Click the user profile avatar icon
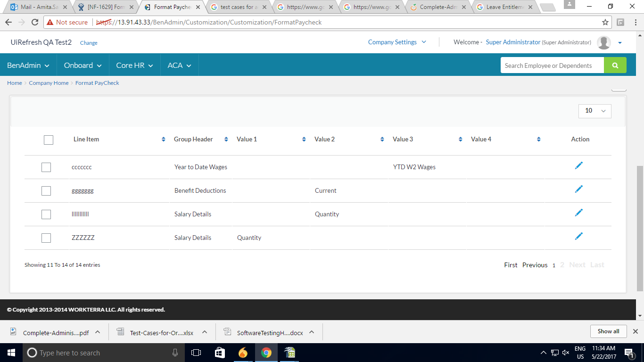Image resolution: width=644 pixels, height=362 pixels. point(604,42)
